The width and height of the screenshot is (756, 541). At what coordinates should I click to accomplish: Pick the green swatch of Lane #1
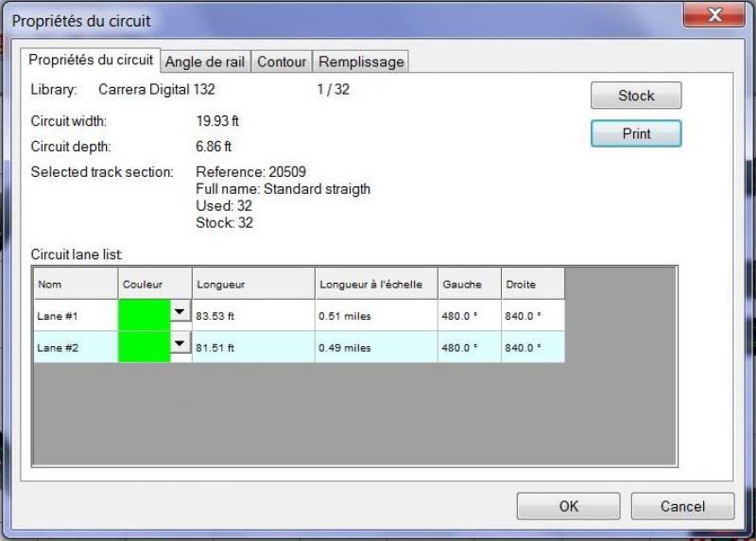(x=144, y=316)
